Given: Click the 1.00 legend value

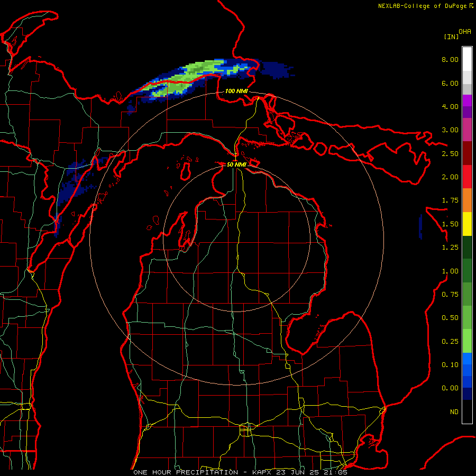Looking at the screenshot, I should (450, 271).
